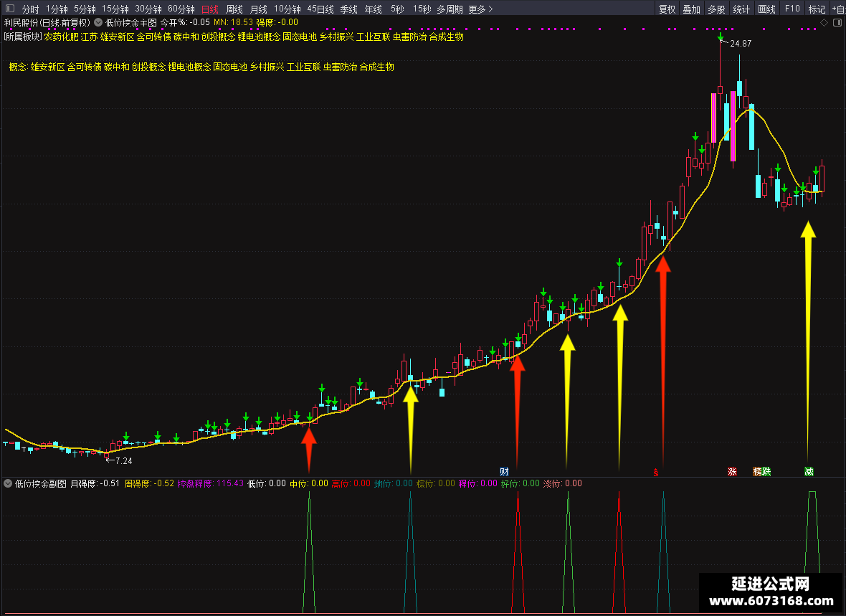
Task: Click the green 减 event marker
Action: tap(809, 471)
